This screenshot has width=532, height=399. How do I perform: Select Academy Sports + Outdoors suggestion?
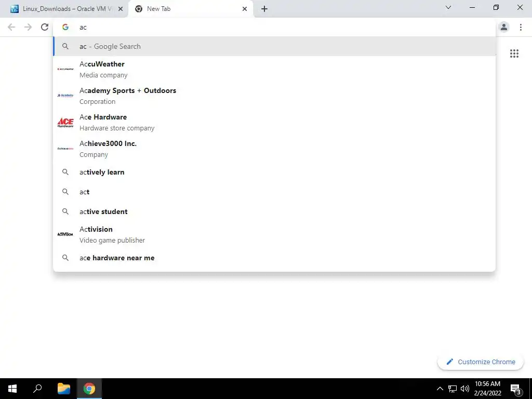[x=274, y=96]
